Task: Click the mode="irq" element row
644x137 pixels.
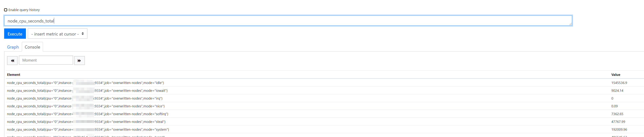Action: point(85,98)
